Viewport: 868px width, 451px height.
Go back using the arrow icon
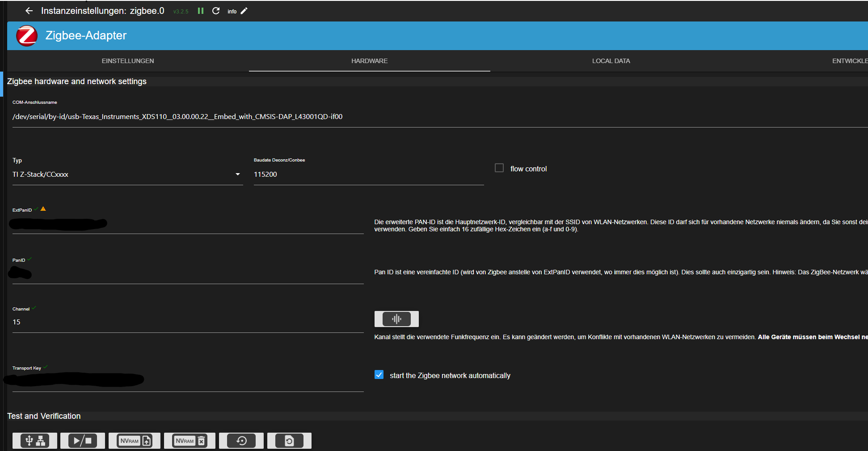click(29, 11)
